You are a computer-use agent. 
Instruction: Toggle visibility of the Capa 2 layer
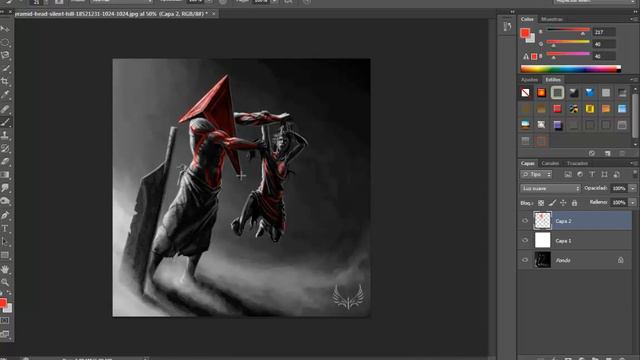click(525, 221)
